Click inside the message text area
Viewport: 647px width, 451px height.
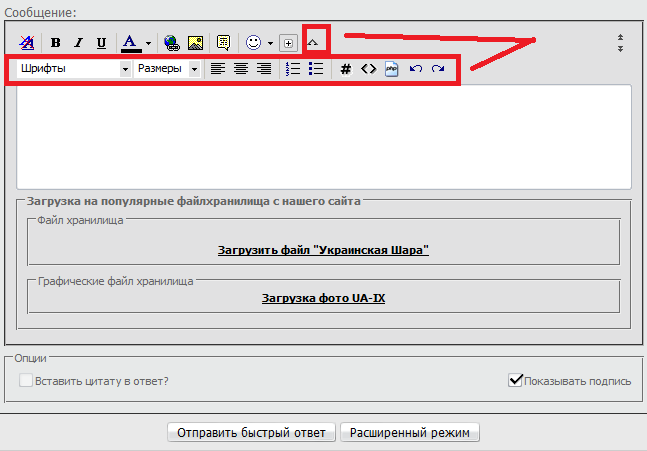coord(324,137)
